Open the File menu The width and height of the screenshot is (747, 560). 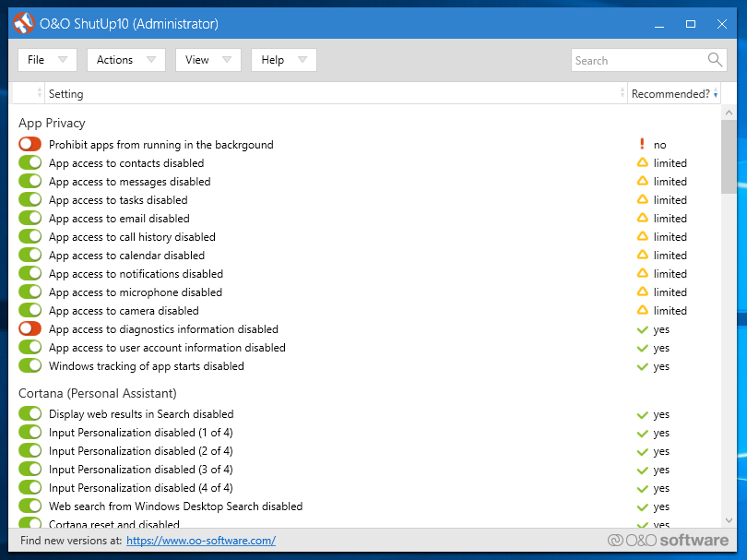pos(47,60)
